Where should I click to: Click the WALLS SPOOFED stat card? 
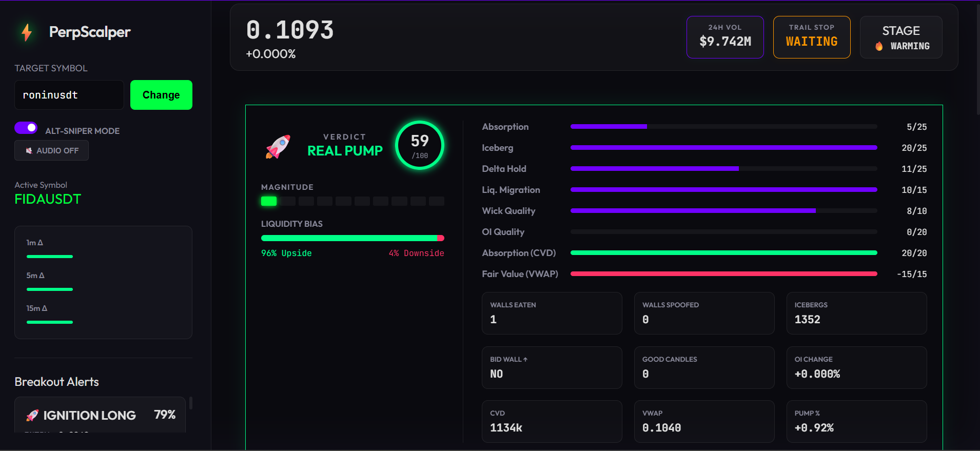click(x=704, y=313)
